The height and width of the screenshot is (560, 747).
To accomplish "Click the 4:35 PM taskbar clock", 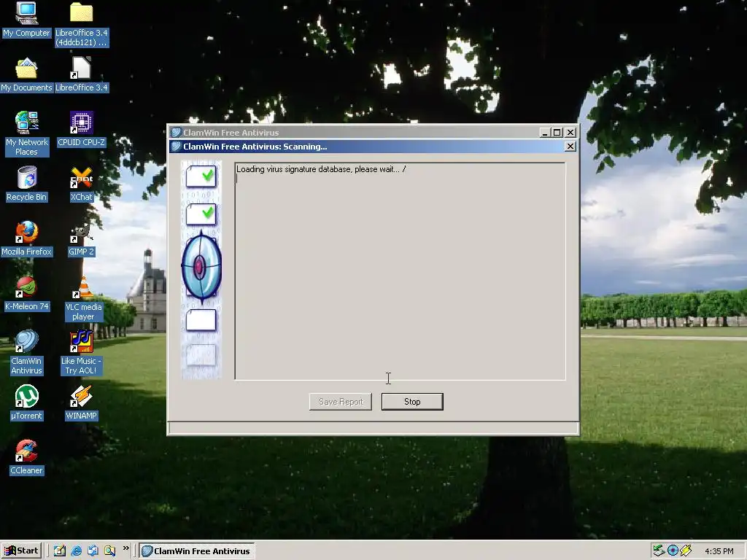I will (719, 551).
